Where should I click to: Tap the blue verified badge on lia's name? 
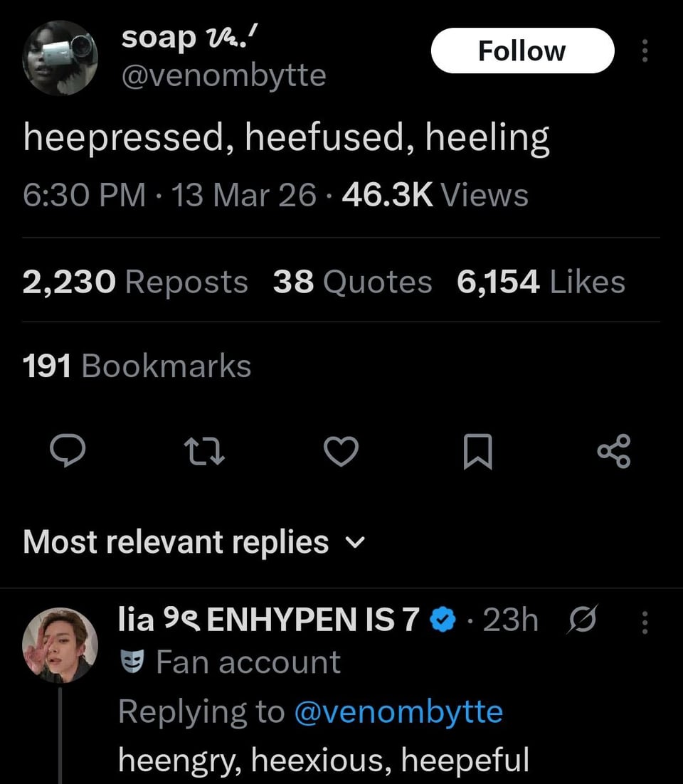445,622
